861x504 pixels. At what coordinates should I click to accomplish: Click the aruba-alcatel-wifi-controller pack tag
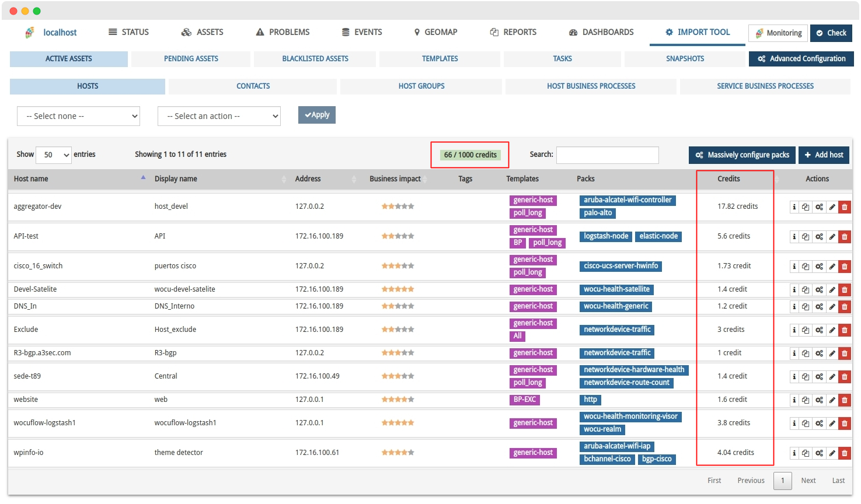point(628,200)
